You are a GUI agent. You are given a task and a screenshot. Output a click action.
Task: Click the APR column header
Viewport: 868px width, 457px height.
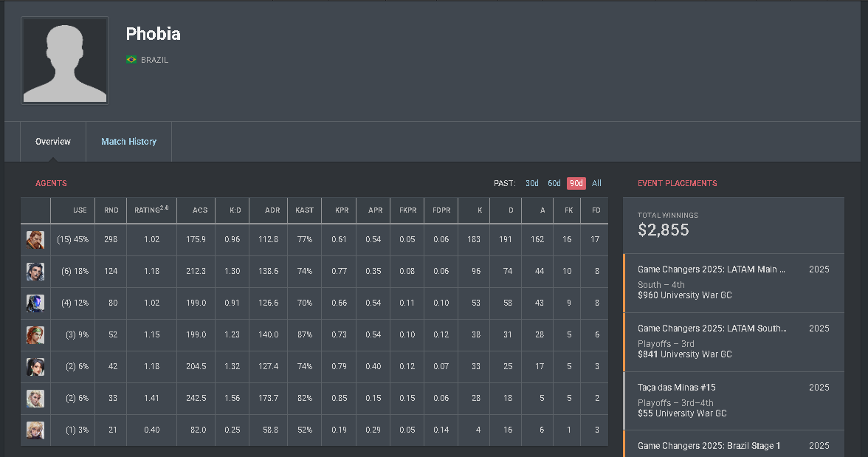(375, 210)
